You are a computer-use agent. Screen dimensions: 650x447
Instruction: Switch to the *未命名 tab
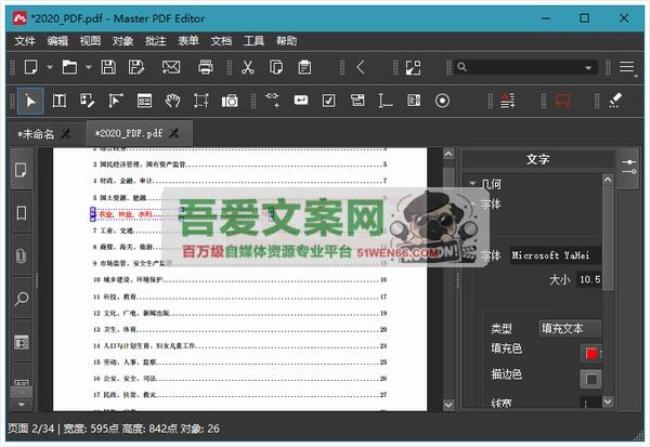(36, 134)
